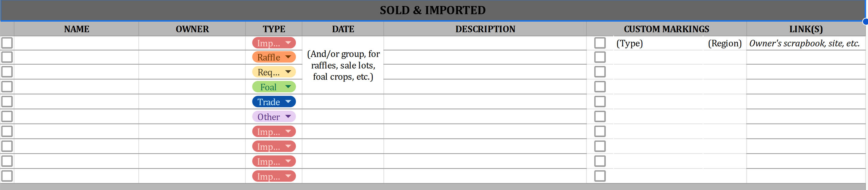Screen dimensions: 868x190
Task: Enable the custom markings checkbox in the Foal row
Action: (600, 87)
